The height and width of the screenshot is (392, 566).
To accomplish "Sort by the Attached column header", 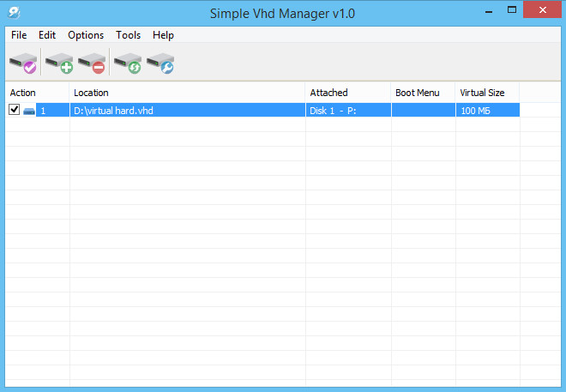I will (348, 93).
